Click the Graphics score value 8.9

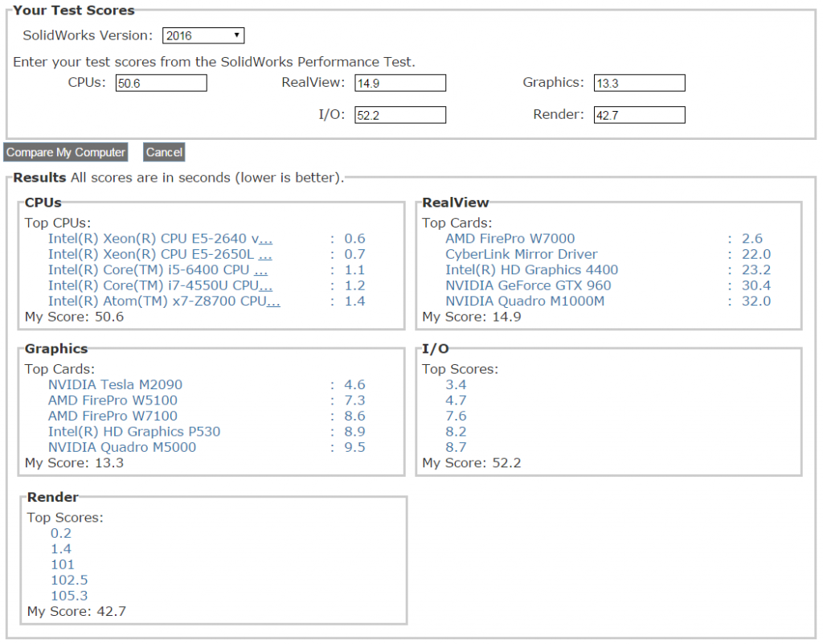(354, 432)
